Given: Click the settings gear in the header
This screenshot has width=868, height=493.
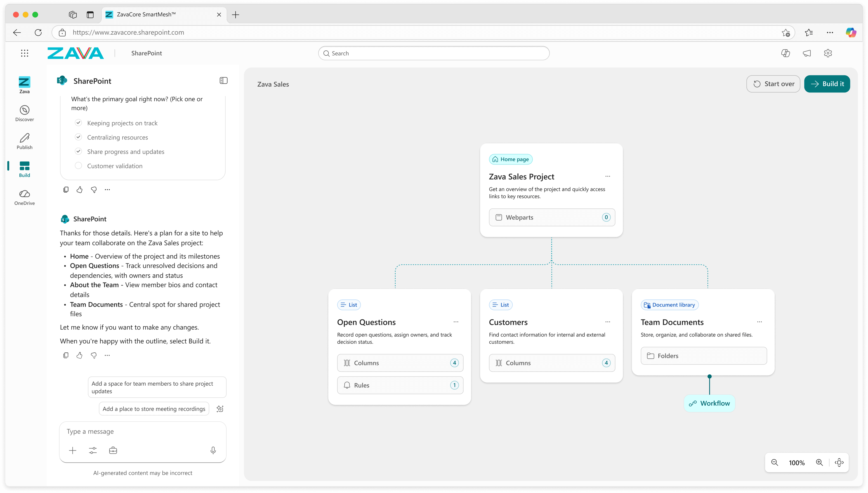Looking at the screenshot, I should click(x=828, y=53).
